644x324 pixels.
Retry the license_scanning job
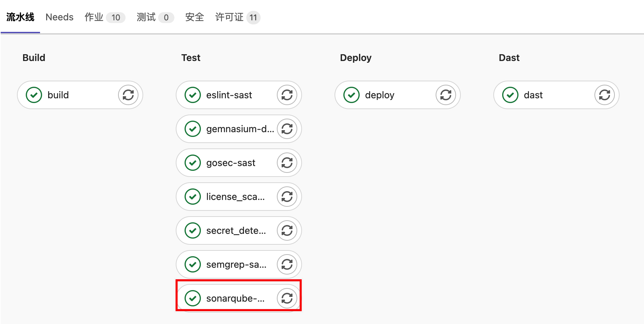coord(287,197)
